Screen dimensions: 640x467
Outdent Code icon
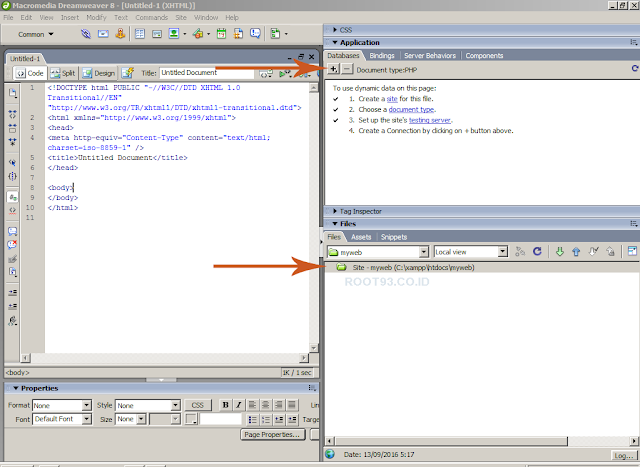pyautogui.click(x=13, y=306)
